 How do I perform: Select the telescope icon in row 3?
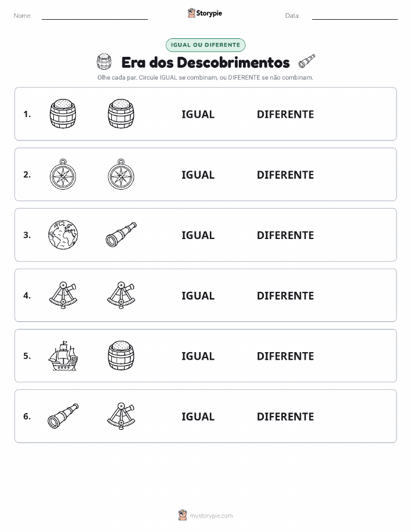[x=121, y=234]
